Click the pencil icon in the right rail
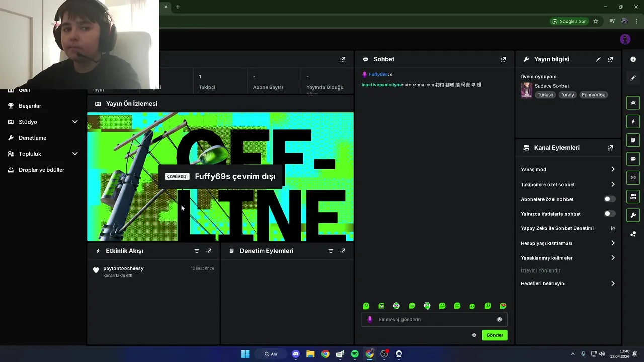Viewport: 644px width, 362px height. pyautogui.click(x=633, y=78)
